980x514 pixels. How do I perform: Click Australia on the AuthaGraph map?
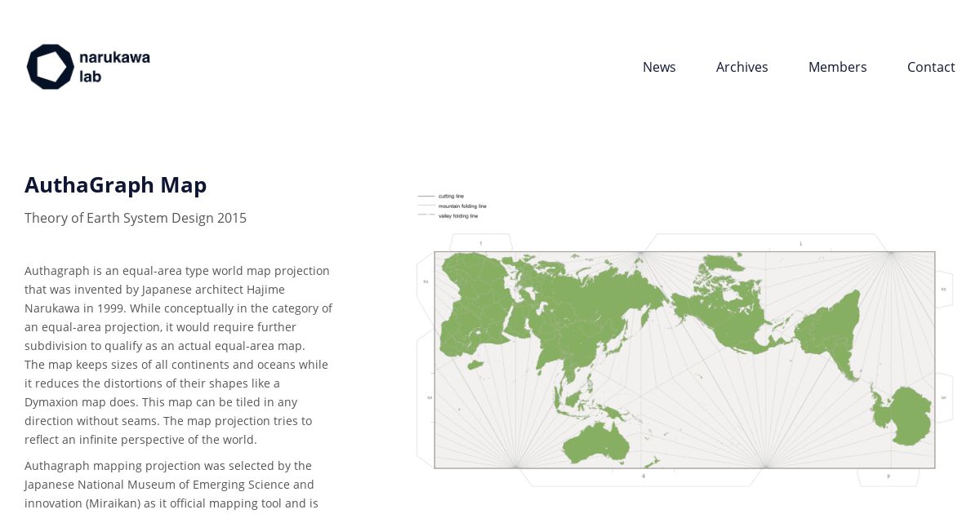[596, 444]
